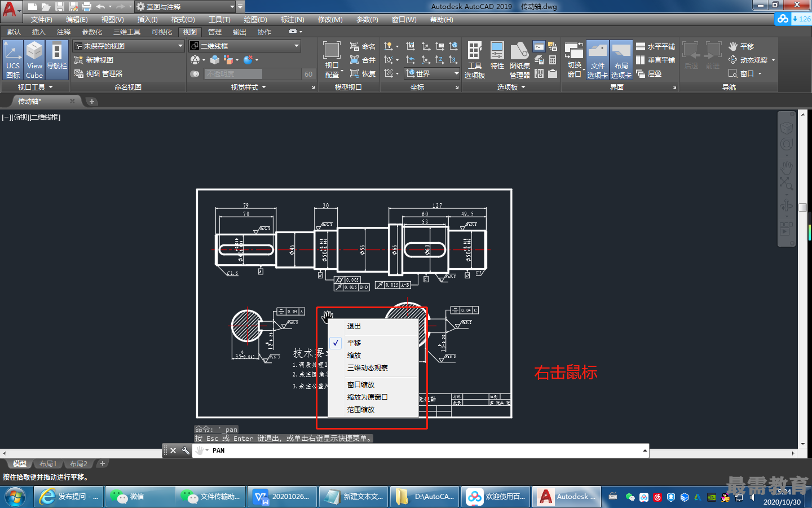Click the 窗口 zoom window icon
812x508 pixels.
tap(741, 73)
